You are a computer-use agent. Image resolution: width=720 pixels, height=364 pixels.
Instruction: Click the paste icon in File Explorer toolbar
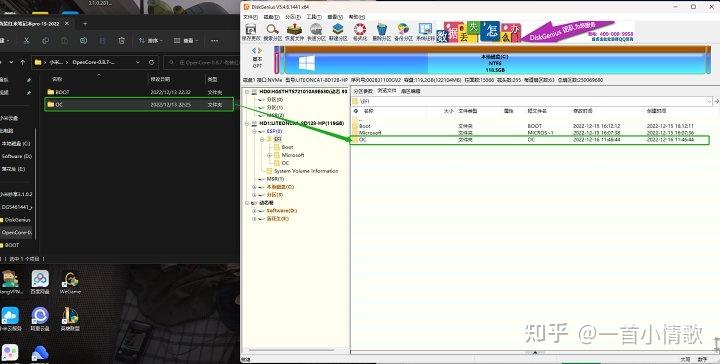click(x=64, y=41)
